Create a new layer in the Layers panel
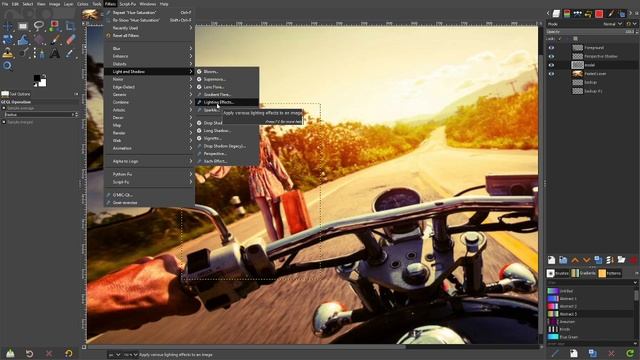The height and width of the screenshot is (360, 640). [551, 260]
